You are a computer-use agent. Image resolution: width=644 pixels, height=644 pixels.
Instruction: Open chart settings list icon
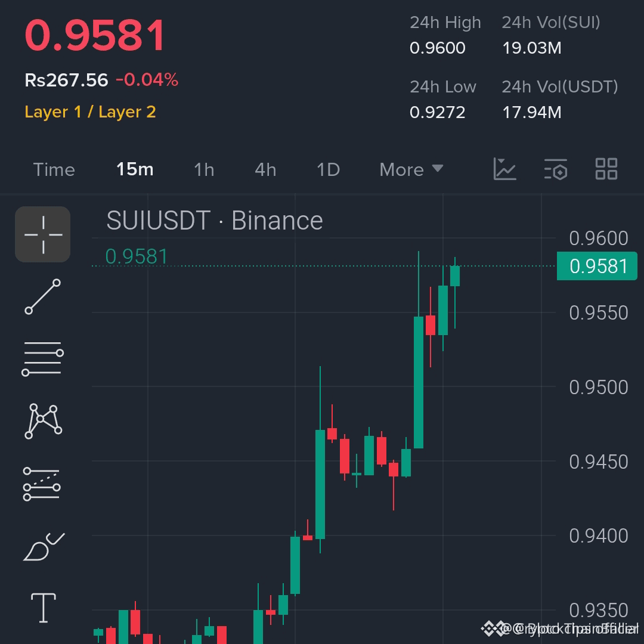tap(556, 169)
